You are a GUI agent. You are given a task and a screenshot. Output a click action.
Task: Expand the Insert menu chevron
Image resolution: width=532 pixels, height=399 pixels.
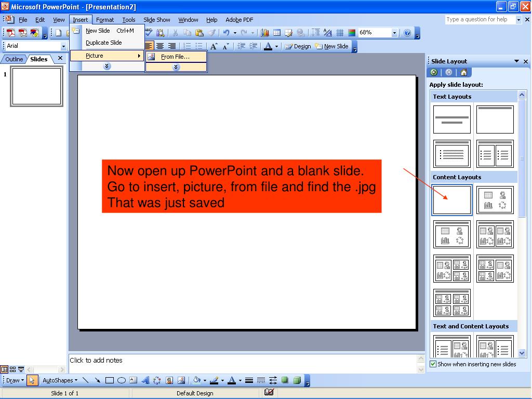click(107, 66)
